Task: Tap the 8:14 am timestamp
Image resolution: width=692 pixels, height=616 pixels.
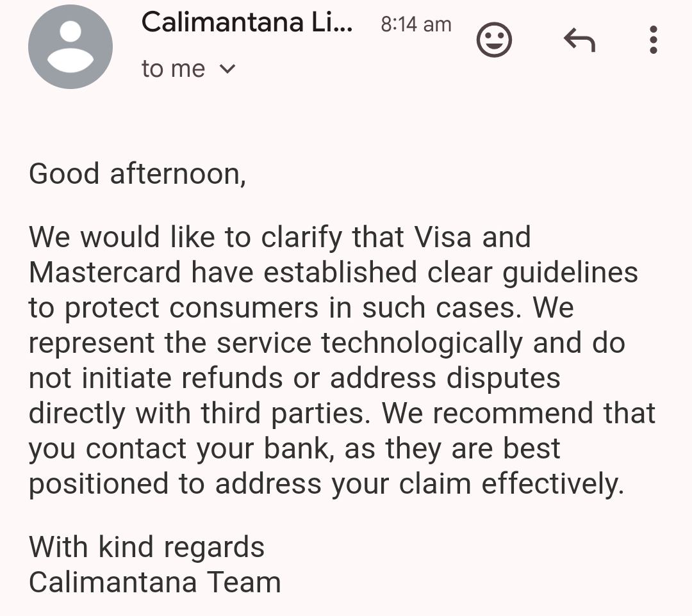Action: tap(416, 25)
